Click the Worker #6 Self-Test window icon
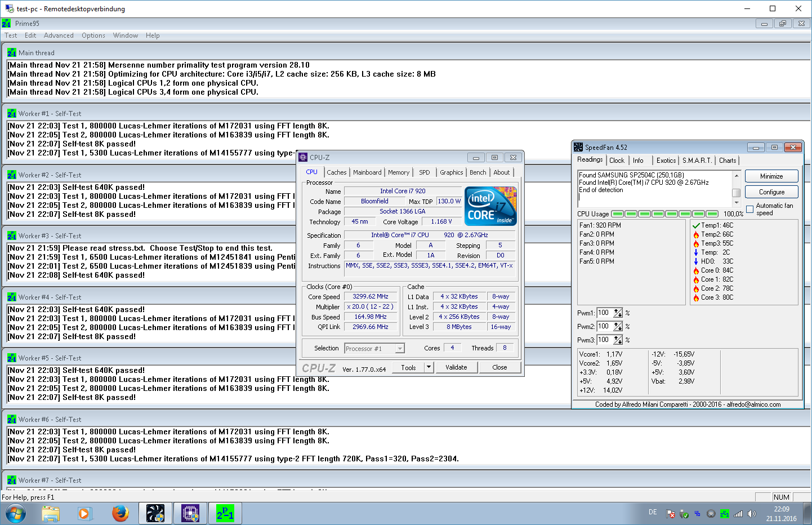Image resolution: width=812 pixels, height=525 pixels. click(x=12, y=419)
